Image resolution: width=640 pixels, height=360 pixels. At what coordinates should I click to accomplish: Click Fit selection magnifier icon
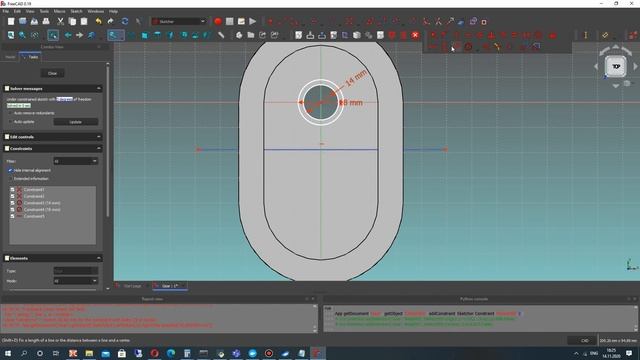click(22, 35)
